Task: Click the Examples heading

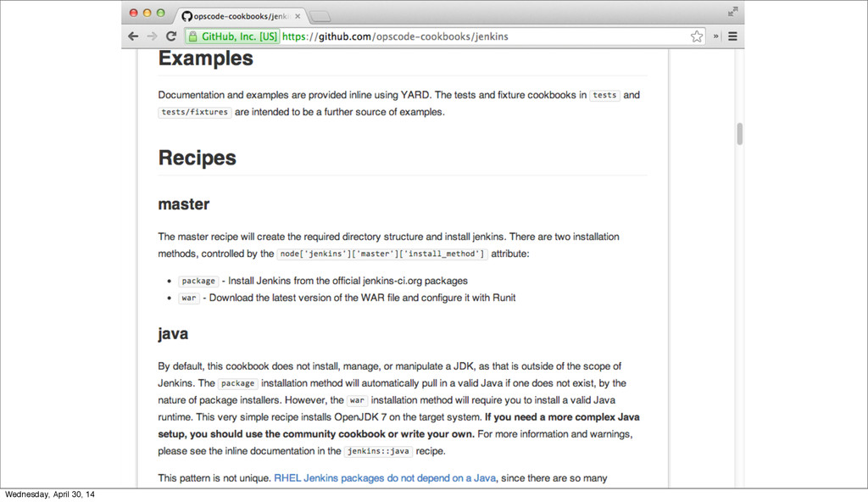Action: coord(205,59)
